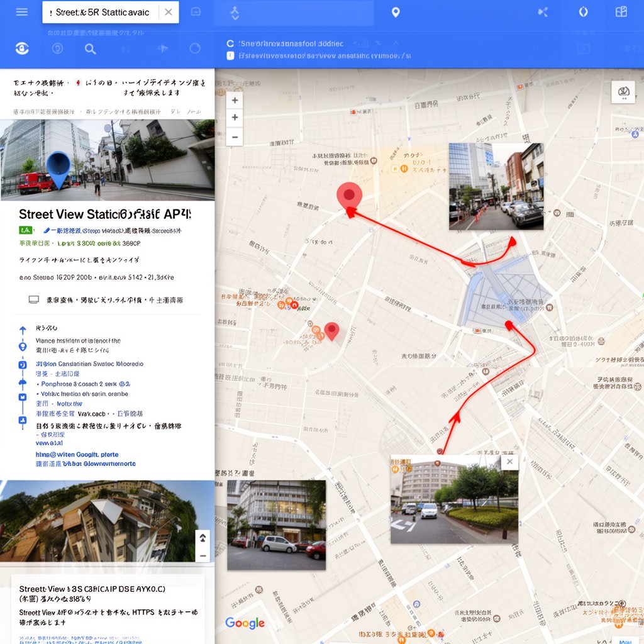Click the up-arrow icon starting the timeline
The height and width of the screenshot is (644, 644).
tap(23, 330)
